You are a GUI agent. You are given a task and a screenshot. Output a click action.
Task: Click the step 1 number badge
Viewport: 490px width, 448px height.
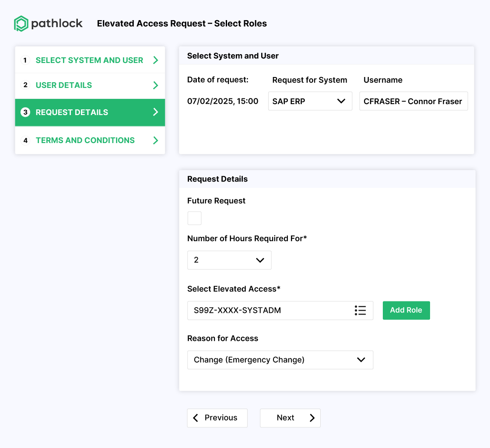pos(25,60)
